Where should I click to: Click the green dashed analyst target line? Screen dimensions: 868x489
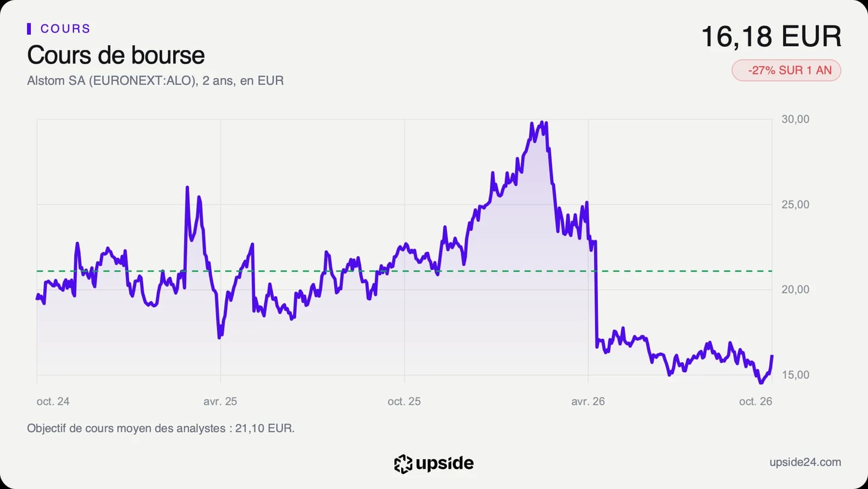pyautogui.click(x=404, y=271)
